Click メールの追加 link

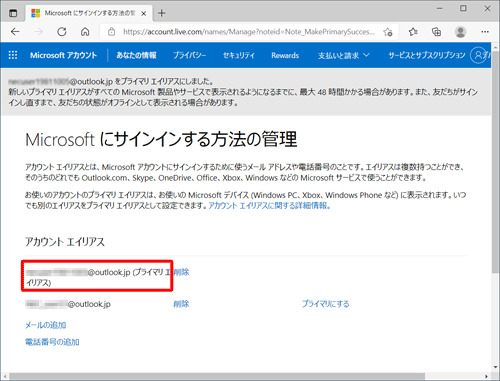pyautogui.click(x=46, y=325)
